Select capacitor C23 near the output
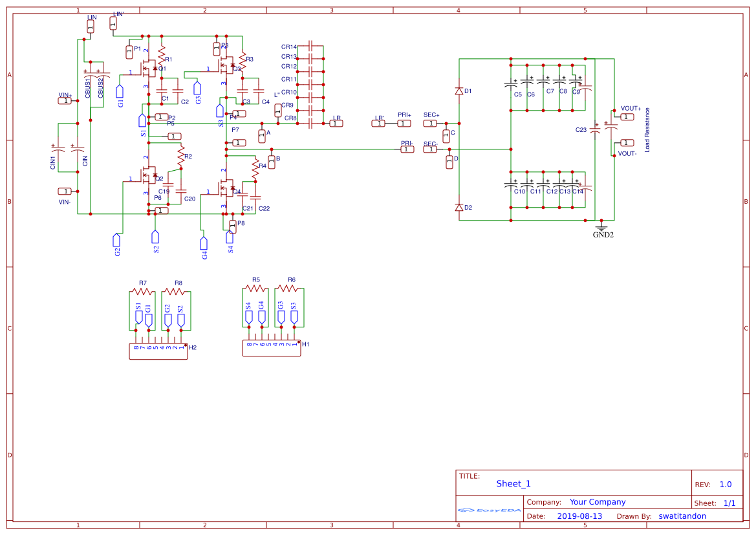 [x=596, y=131]
